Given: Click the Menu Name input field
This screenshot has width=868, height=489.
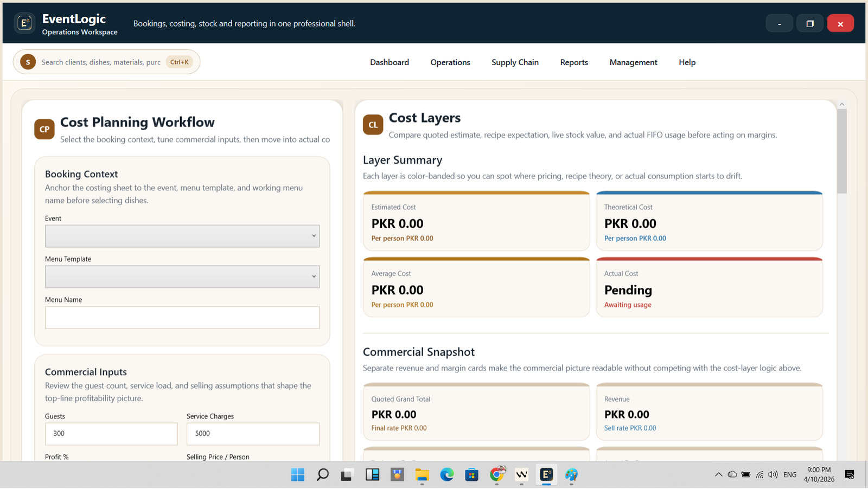Looking at the screenshot, I should click(182, 317).
